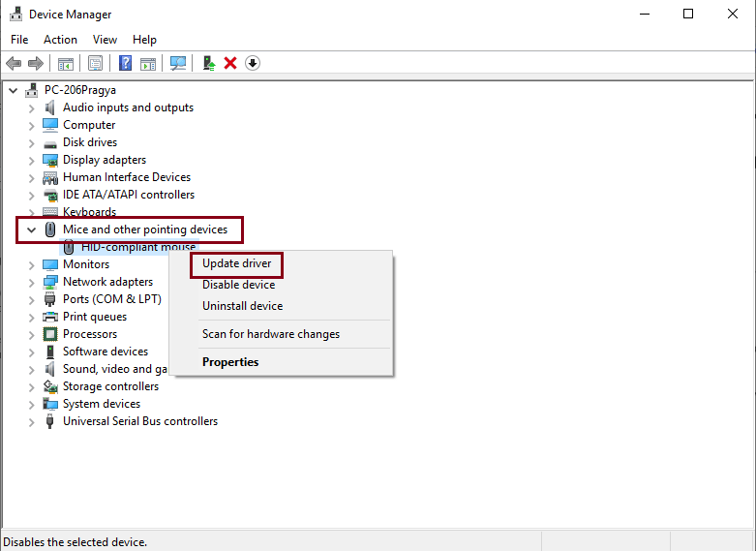The width and height of the screenshot is (756, 551).
Task: Expand the Monitors chevron
Action: (x=31, y=265)
